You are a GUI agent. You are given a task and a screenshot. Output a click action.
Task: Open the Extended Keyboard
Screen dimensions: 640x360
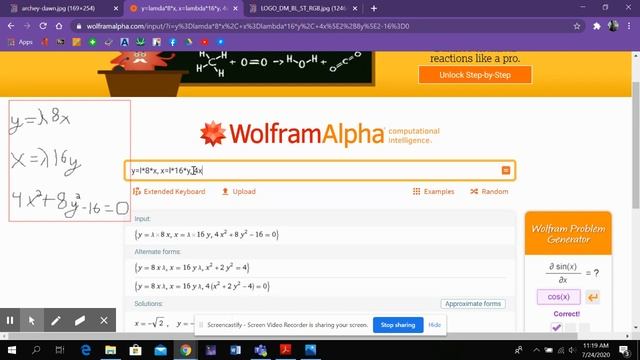[169, 191]
